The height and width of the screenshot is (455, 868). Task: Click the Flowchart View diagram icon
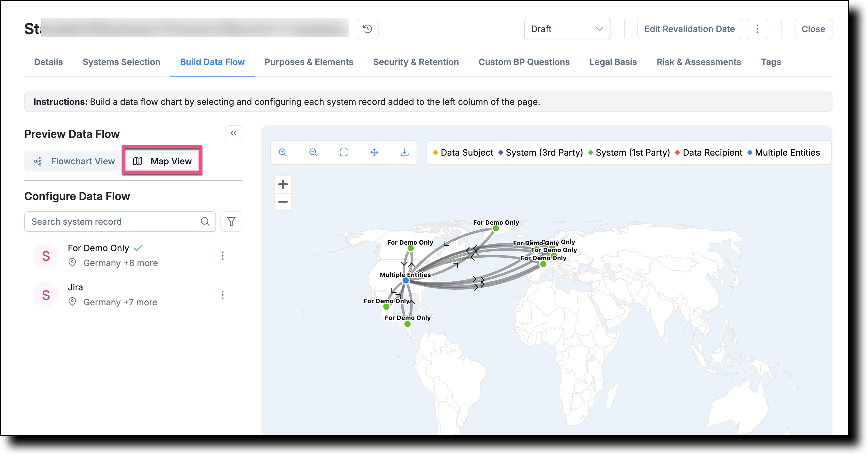click(x=38, y=161)
